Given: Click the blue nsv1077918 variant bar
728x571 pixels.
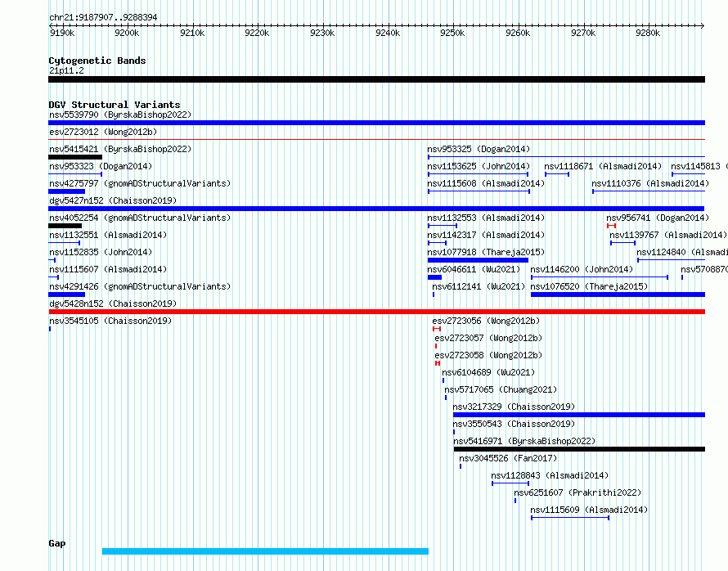Looking at the screenshot, I should pos(479,260).
